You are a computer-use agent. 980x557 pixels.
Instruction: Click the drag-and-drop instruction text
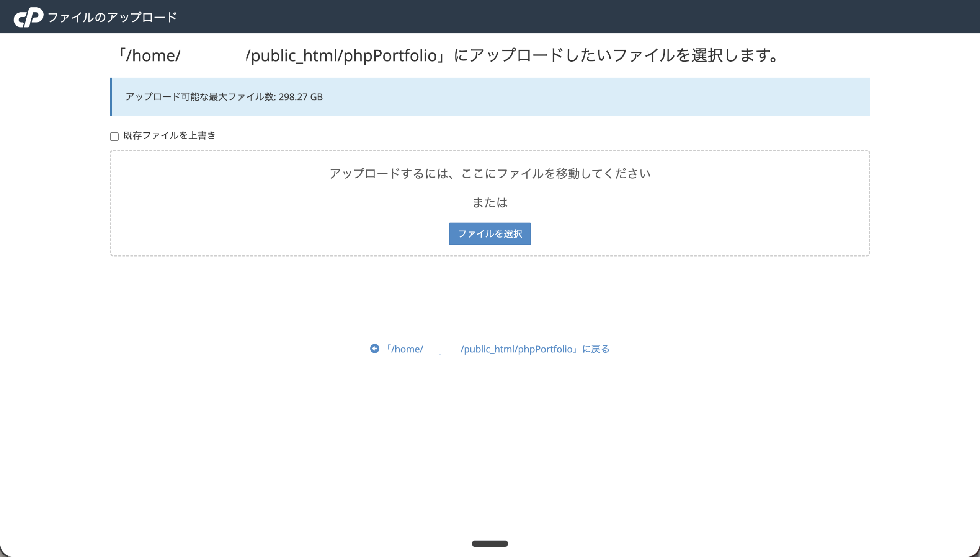tap(490, 174)
